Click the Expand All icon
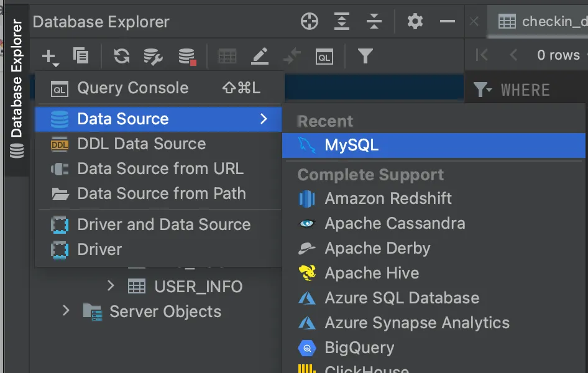588x373 pixels. click(x=342, y=22)
